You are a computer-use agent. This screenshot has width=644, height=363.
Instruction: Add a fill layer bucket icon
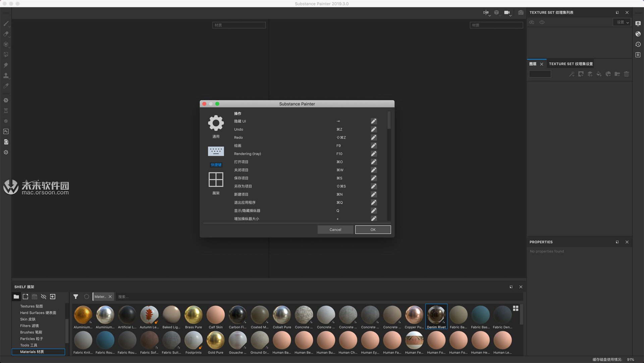coord(599,74)
